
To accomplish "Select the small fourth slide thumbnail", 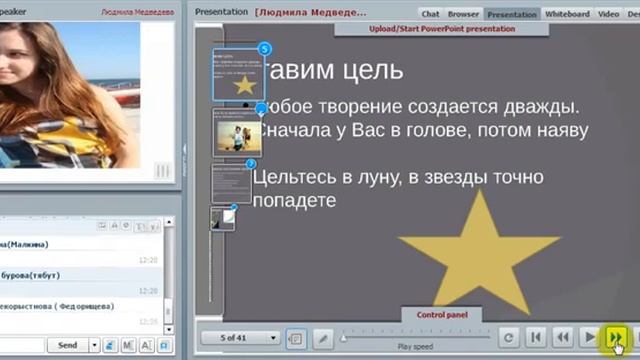I will tap(223, 219).
